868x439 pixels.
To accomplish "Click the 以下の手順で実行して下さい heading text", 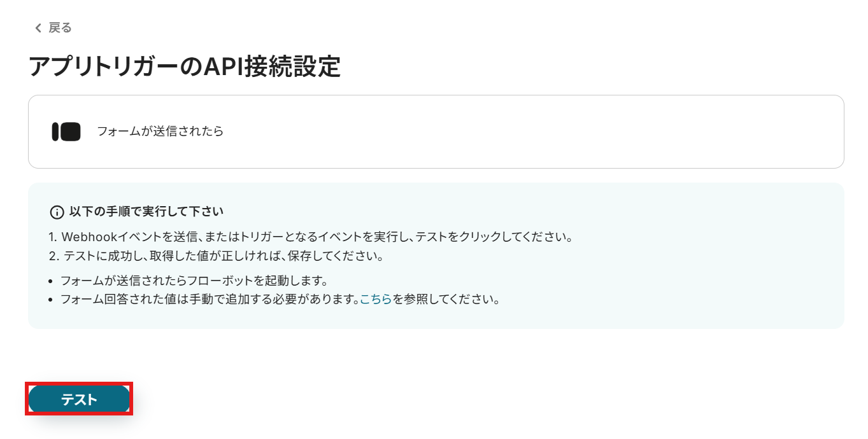I will pyautogui.click(x=146, y=211).
